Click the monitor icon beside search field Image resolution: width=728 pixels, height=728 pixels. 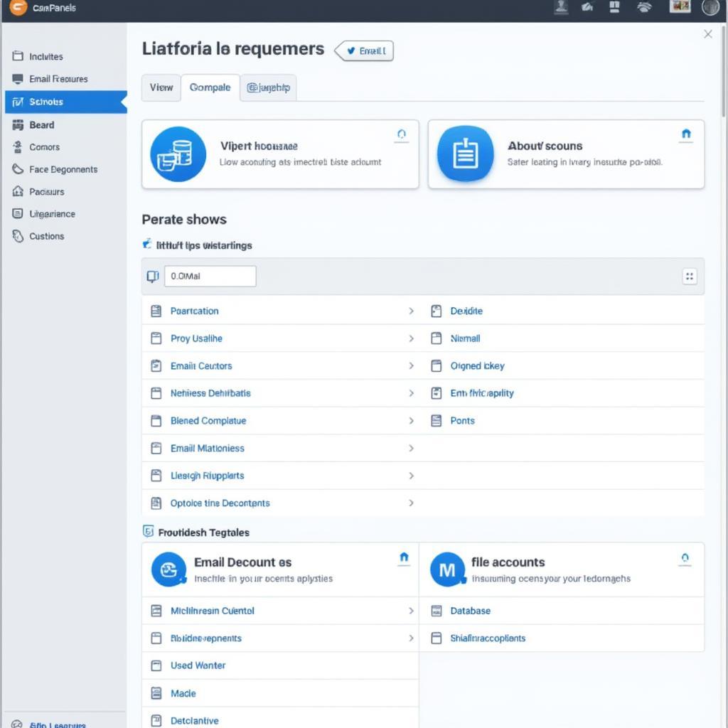click(153, 277)
